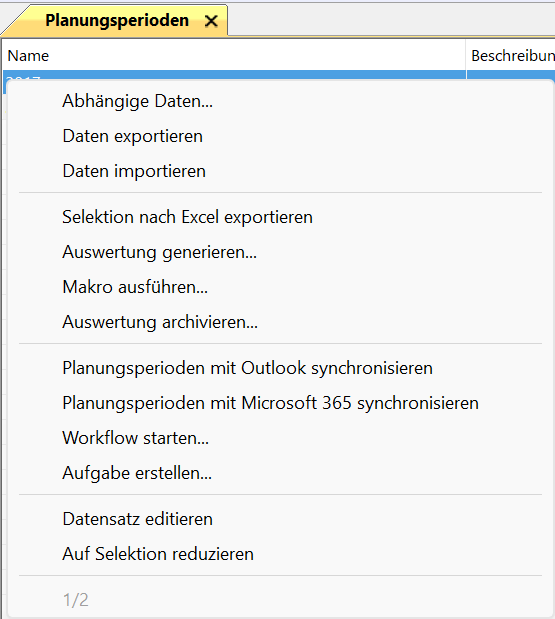Click the 1/2 page indicator in menu

pos(75,600)
